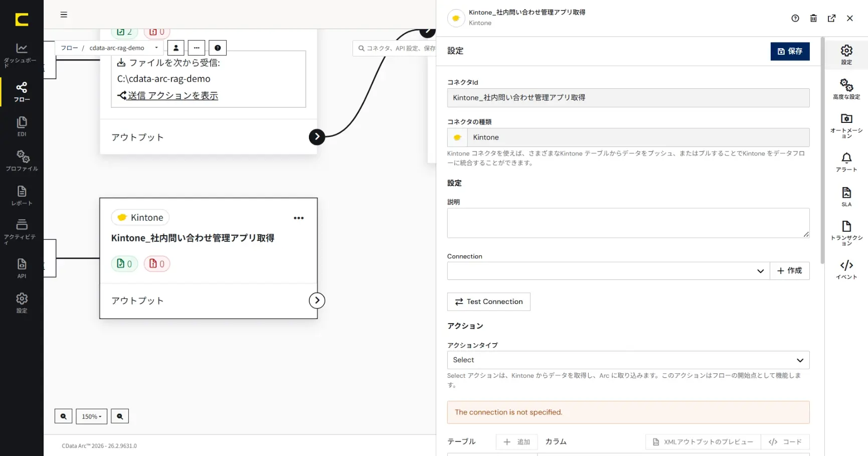Switch to イベント tab
Image resolution: width=868 pixels, height=456 pixels.
[846, 269]
